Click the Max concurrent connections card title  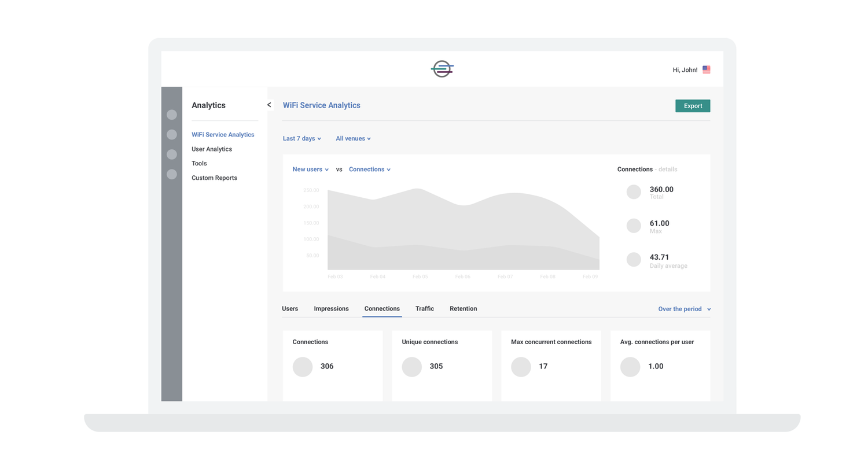[551, 342]
